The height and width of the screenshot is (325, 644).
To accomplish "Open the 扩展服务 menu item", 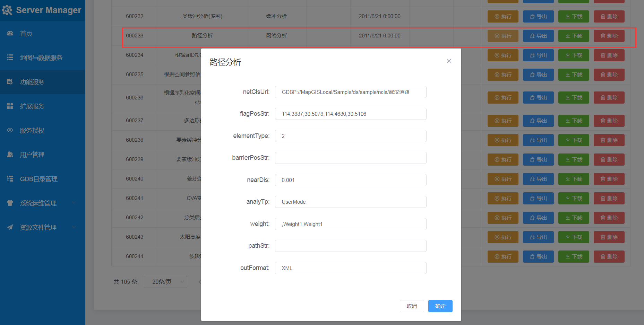I will click(42, 106).
